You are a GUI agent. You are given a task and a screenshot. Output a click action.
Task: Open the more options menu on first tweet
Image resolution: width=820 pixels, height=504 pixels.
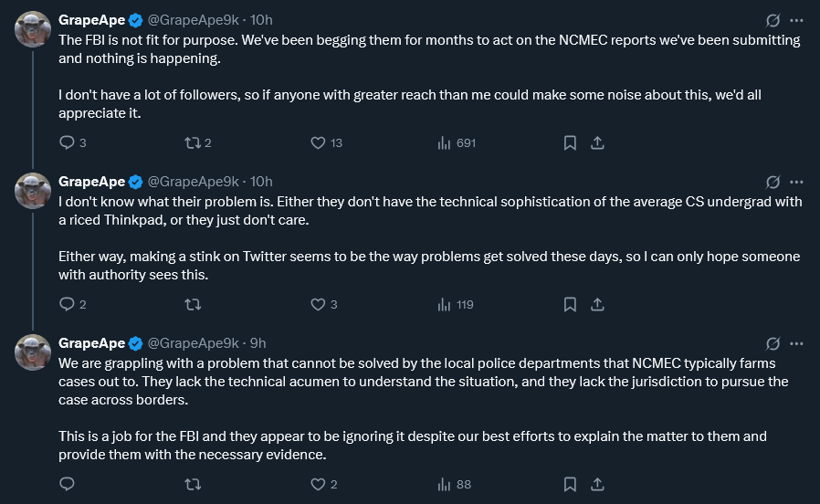(796, 20)
